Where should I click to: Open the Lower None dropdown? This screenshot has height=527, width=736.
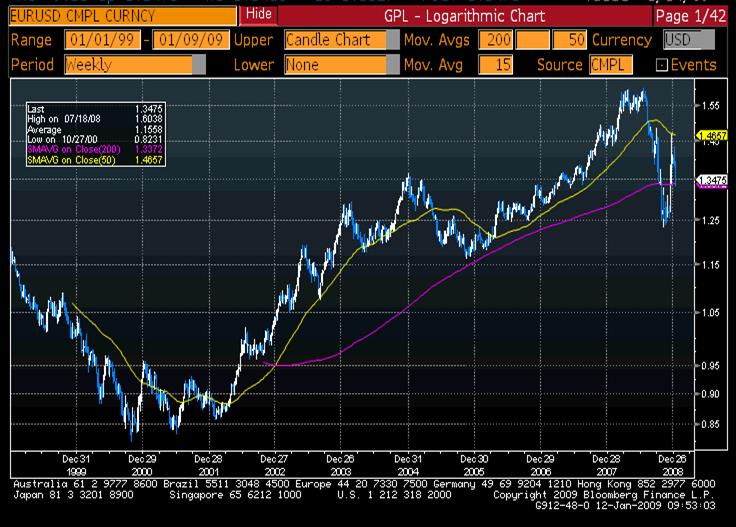(x=336, y=65)
